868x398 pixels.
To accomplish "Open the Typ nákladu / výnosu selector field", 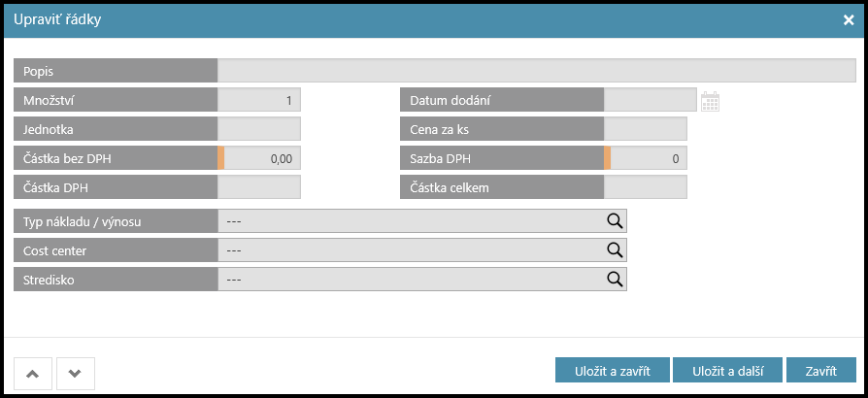I will (x=410, y=221).
